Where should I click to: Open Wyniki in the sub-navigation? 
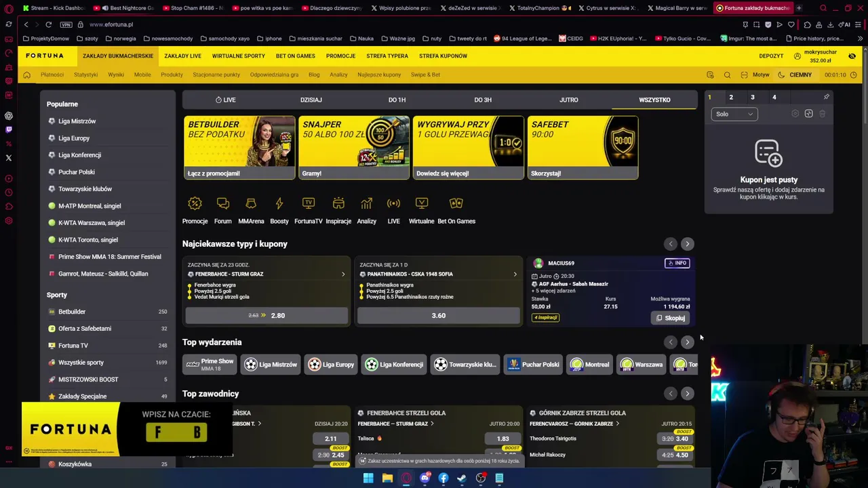tap(116, 75)
